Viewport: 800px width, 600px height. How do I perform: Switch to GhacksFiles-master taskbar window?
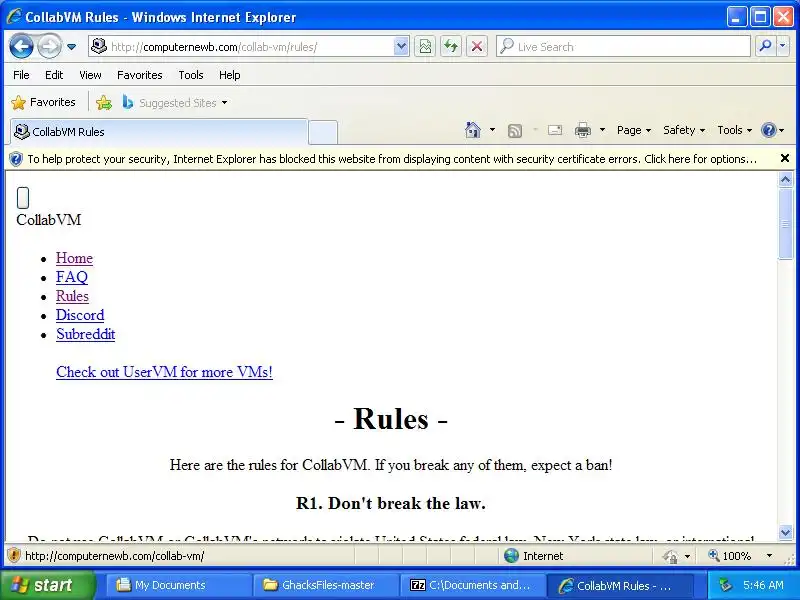pos(324,585)
